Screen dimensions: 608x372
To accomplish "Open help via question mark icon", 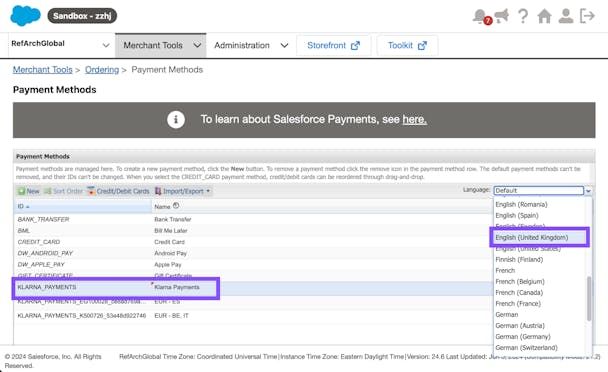I will (523, 16).
